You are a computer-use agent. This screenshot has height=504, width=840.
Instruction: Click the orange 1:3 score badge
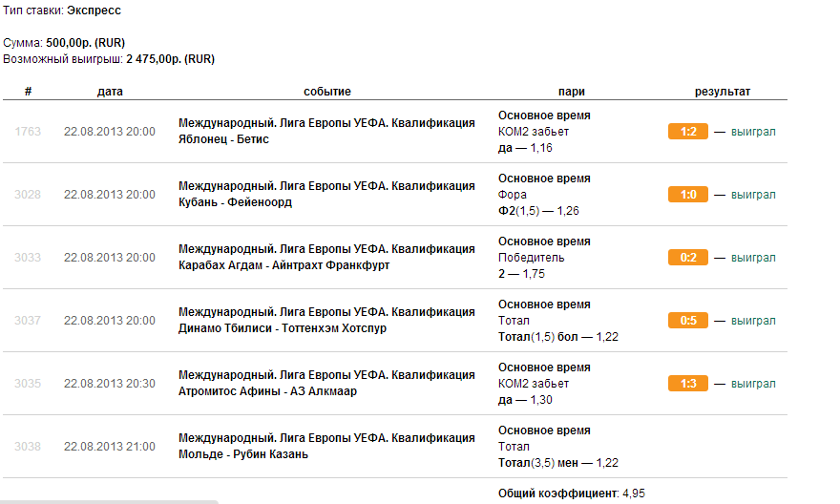click(x=687, y=384)
